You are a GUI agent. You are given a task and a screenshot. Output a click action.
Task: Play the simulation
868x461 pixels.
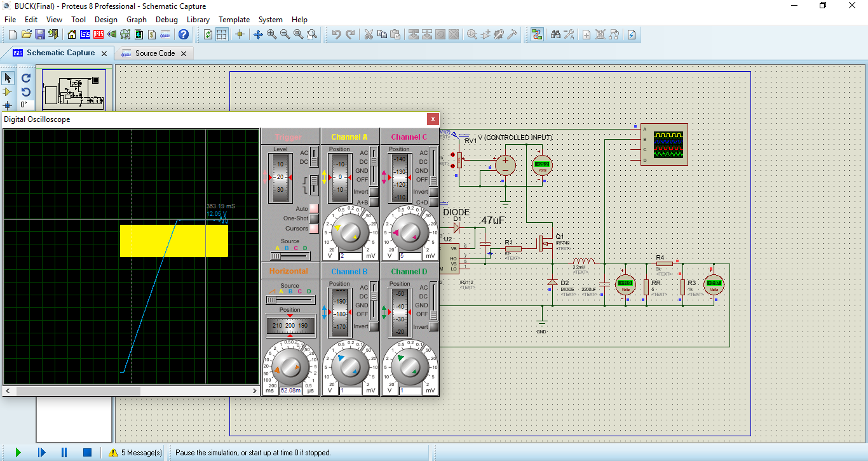tap(18, 453)
